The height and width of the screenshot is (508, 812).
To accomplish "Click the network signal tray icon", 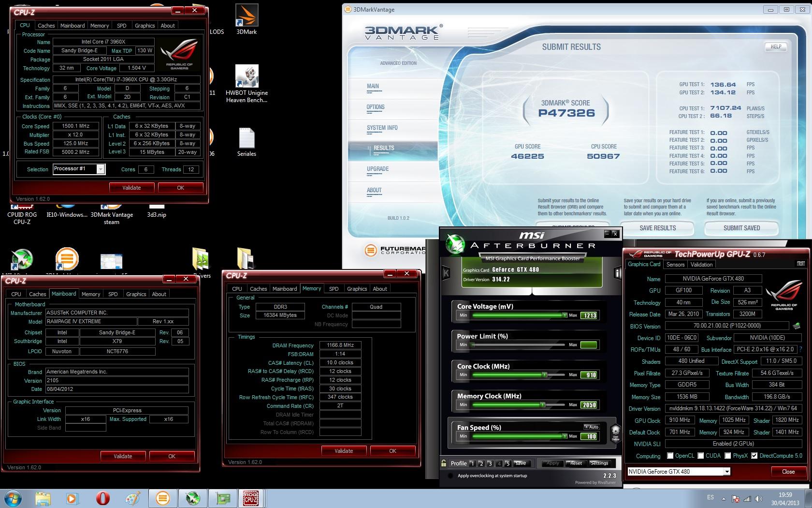I will click(747, 499).
